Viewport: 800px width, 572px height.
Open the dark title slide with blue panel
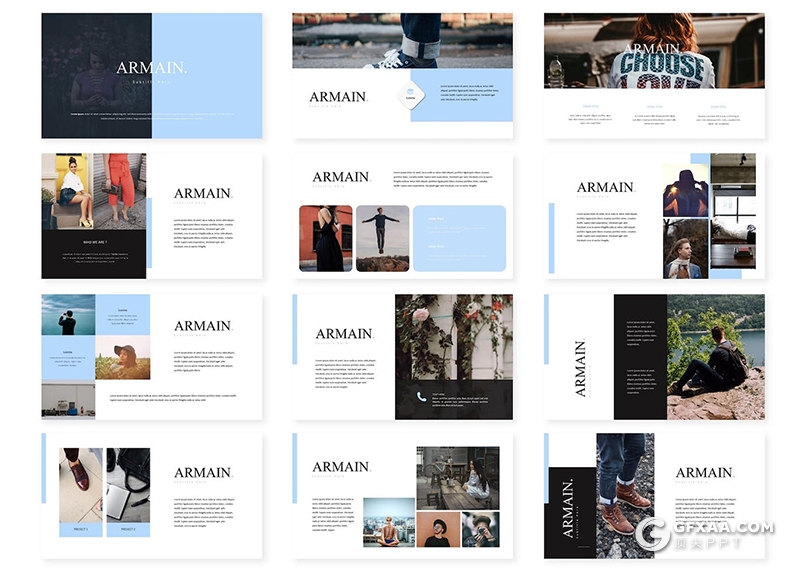pos(151,75)
